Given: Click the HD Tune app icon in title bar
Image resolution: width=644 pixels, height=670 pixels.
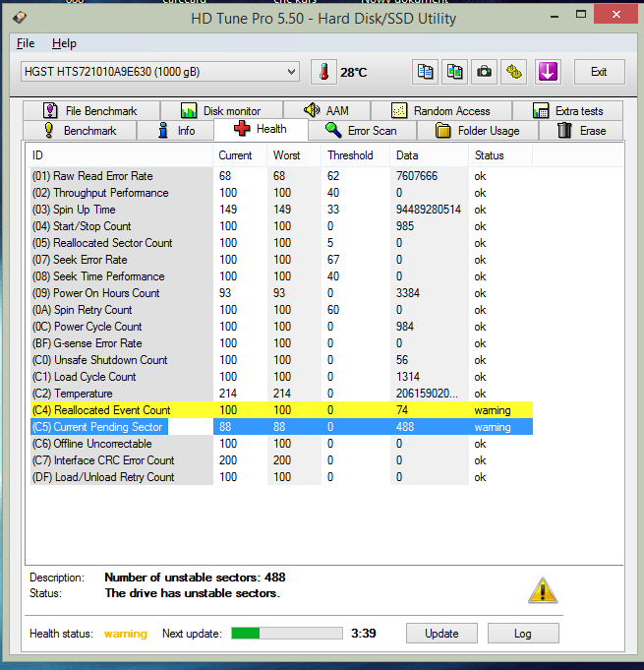Looking at the screenshot, I should (x=20, y=18).
